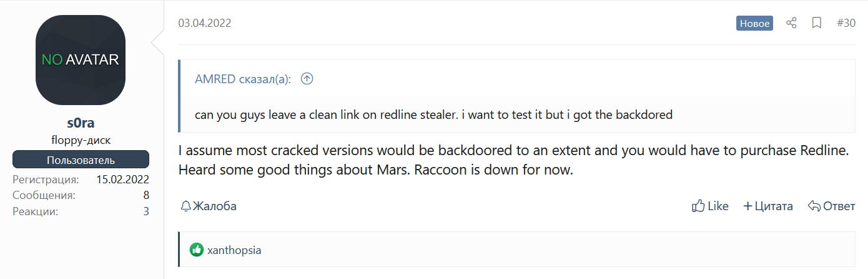This screenshot has width=868, height=279.
Task: Click the post body text about Redline
Action: point(514,161)
